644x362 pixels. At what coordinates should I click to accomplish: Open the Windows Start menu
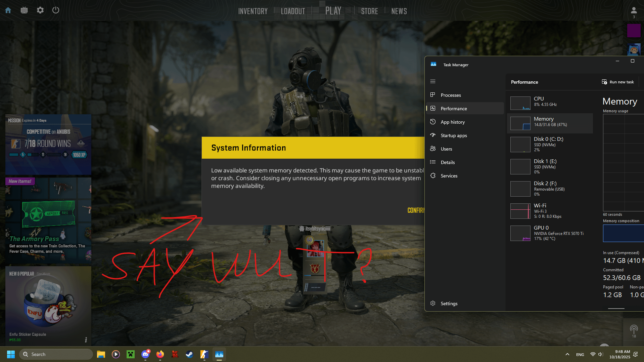(x=11, y=354)
